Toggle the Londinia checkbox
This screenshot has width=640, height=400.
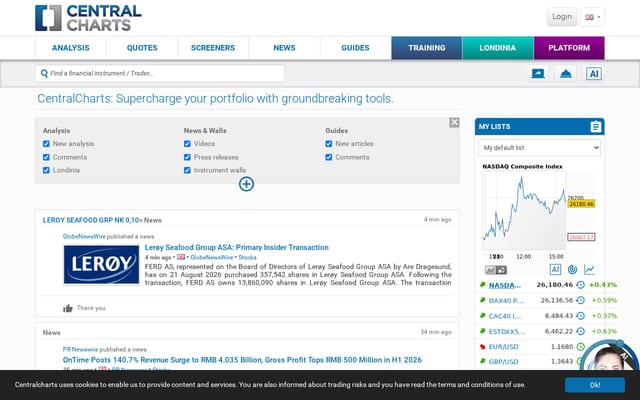pos(46,170)
